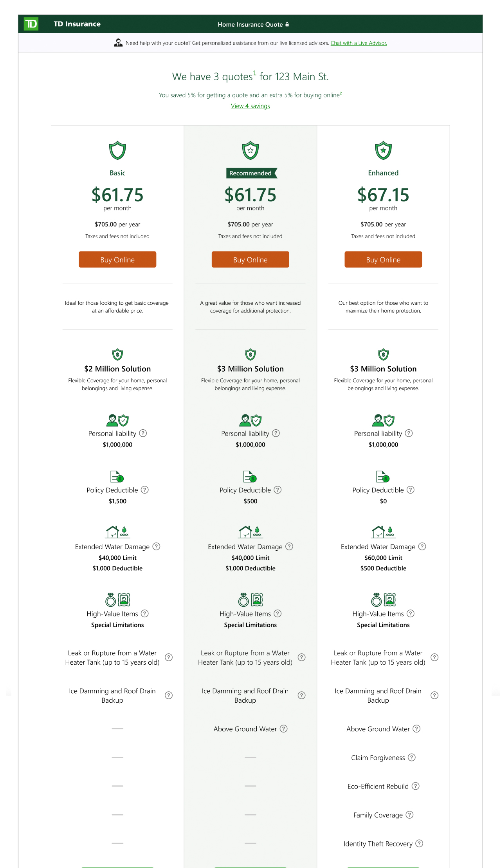Open Identity Theft Recovery help icon

tap(419, 844)
